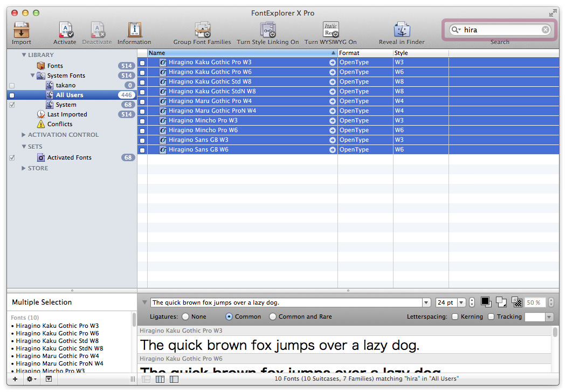The height and width of the screenshot is (392, 566).
Task: Toggle activation for Hiragino Mincho Pro W6
Action: [142, 130]
